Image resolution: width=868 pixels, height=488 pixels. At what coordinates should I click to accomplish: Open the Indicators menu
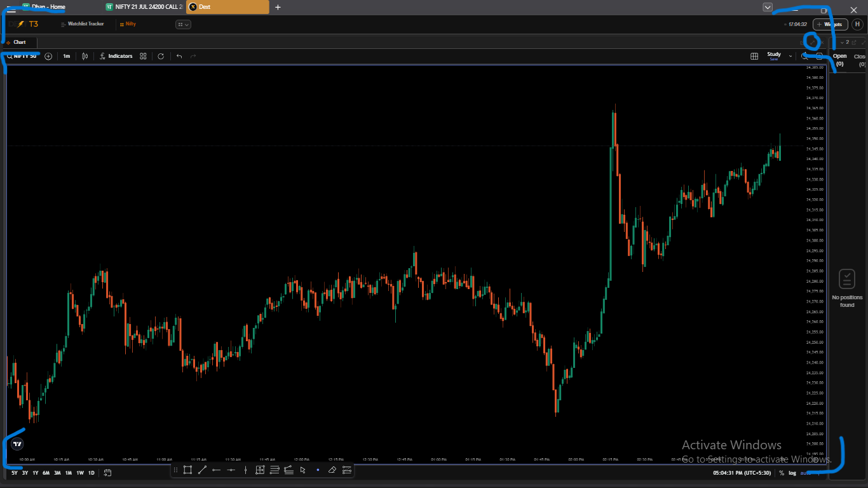pyautogui.click(x=116, y=56)
